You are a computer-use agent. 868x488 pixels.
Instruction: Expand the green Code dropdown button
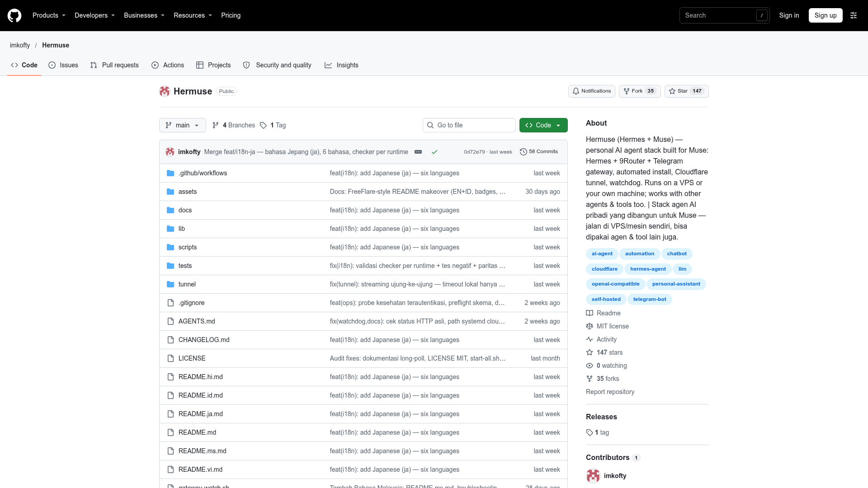[543, 125]
